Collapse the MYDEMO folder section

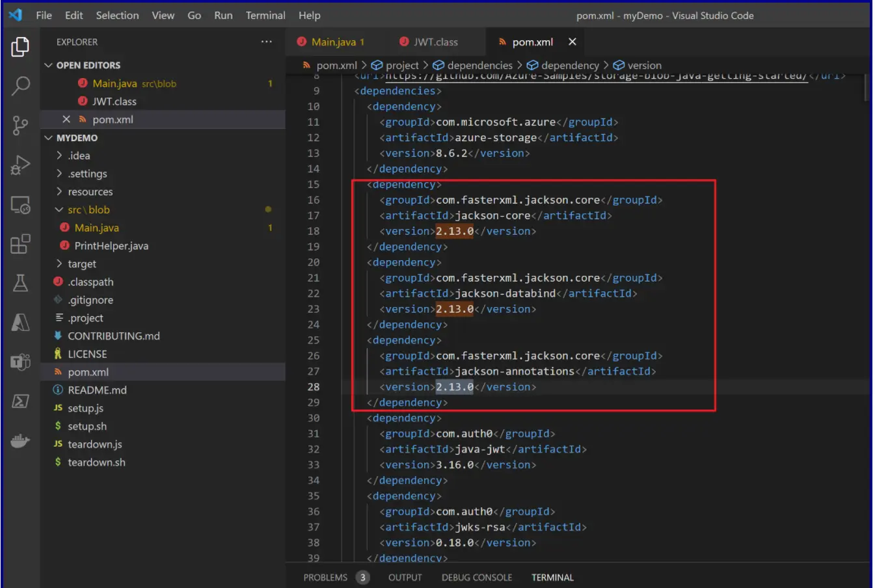coord(48,138)
